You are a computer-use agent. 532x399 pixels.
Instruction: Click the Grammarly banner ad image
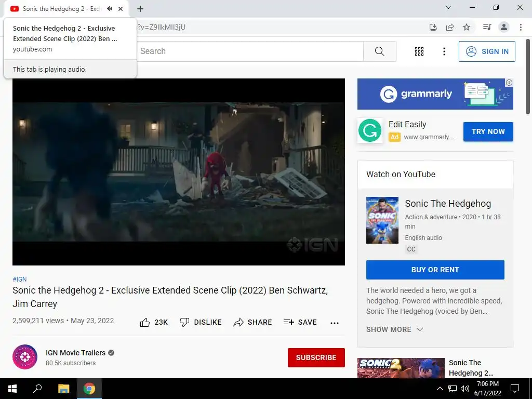[x=435, y=94]
